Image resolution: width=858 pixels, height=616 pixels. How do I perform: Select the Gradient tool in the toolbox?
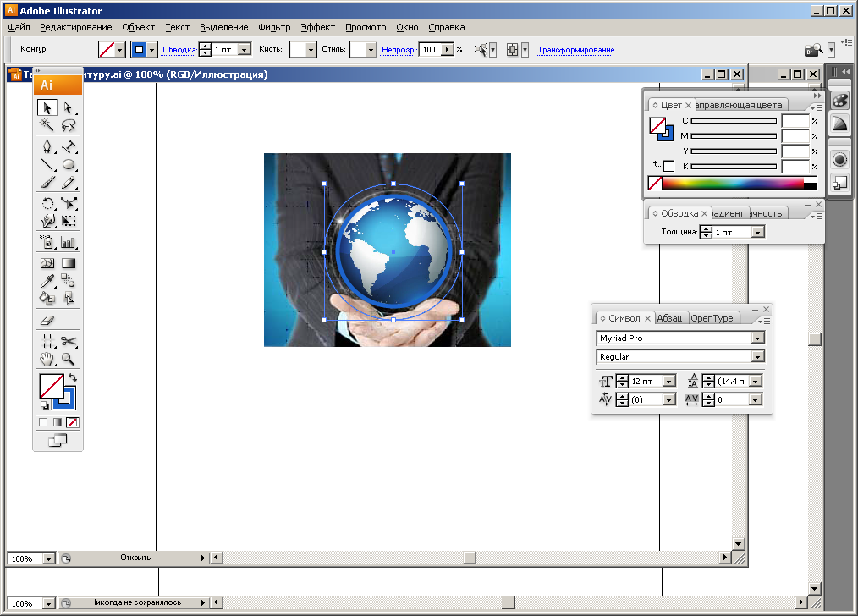pyautogui.click(x=69, y=263)
